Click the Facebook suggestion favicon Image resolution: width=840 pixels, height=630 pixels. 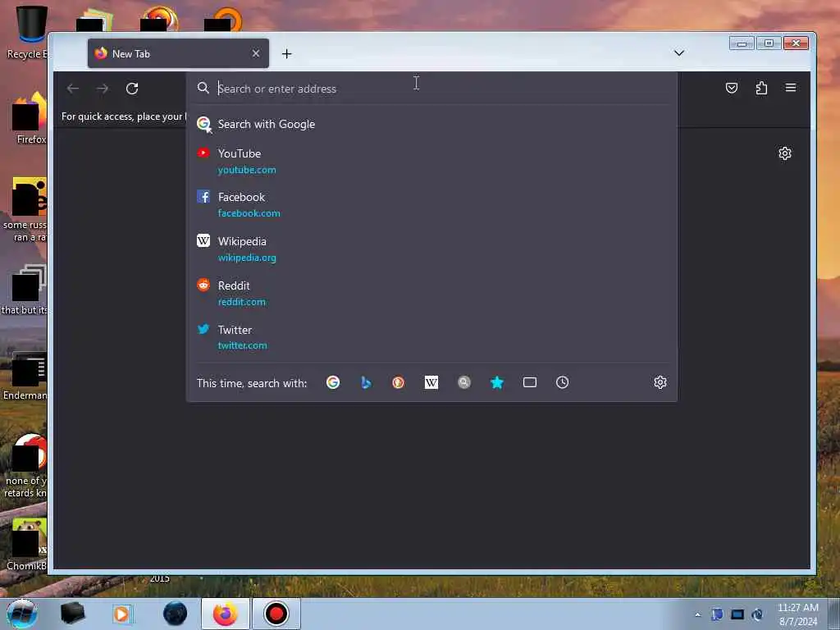pyautogui.click(x=203, y=197)
